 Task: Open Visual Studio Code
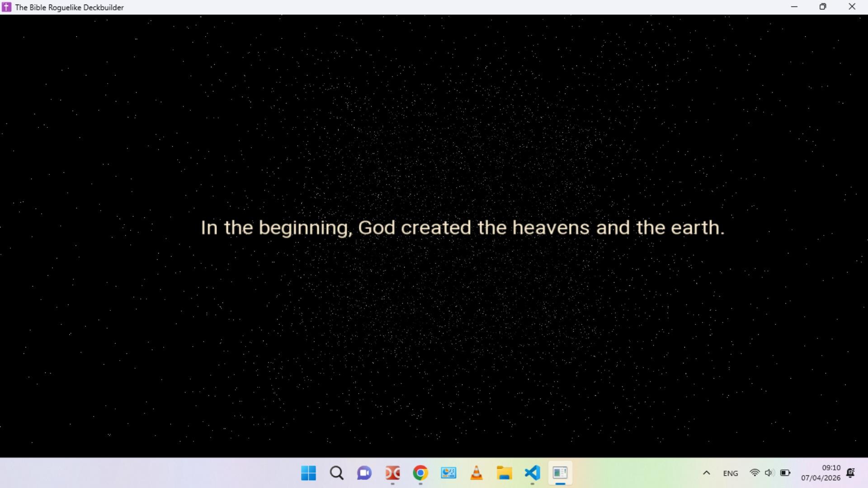point(532,473)
